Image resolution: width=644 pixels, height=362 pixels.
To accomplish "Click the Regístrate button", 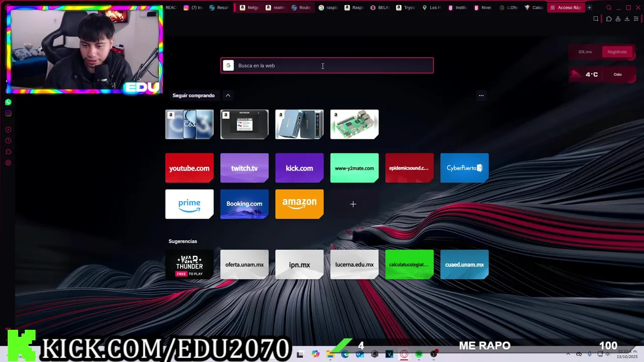I will click(x=617, y=52).
